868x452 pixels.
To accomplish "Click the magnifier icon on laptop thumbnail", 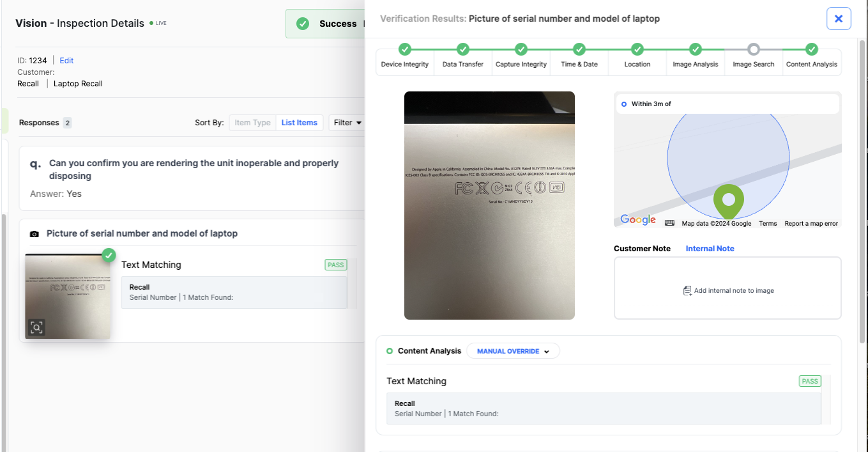I will pyautogui.click(x=37, y=328).
